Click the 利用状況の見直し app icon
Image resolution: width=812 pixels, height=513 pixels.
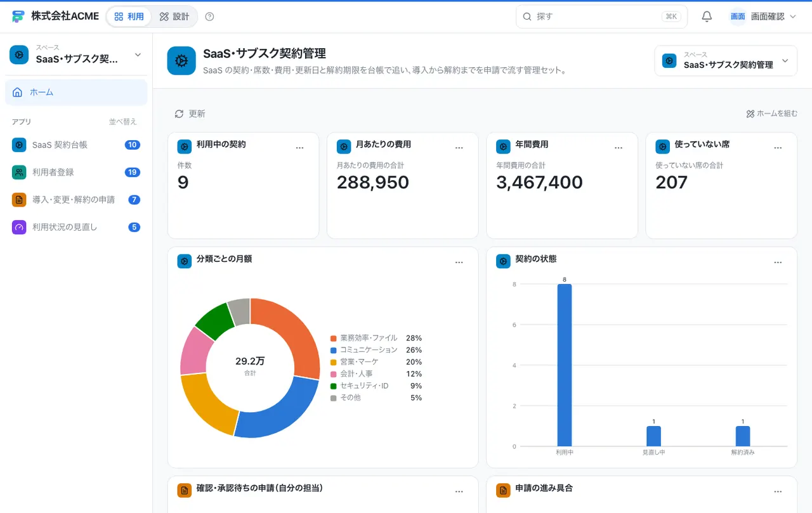19,227
